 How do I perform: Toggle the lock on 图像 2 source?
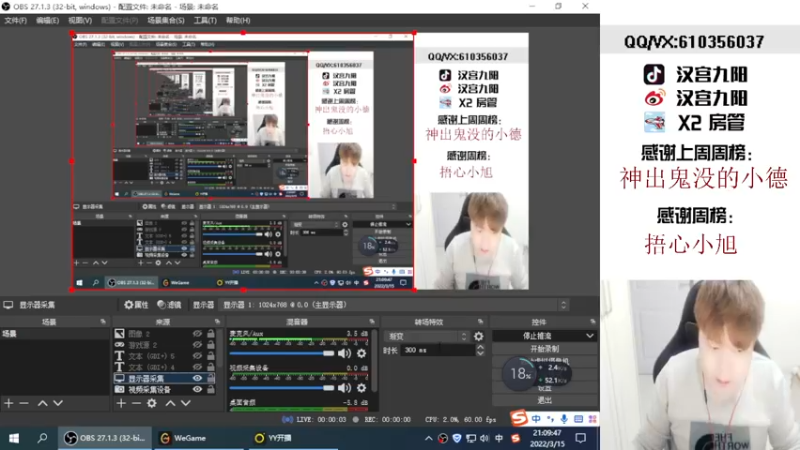point(210,334)
